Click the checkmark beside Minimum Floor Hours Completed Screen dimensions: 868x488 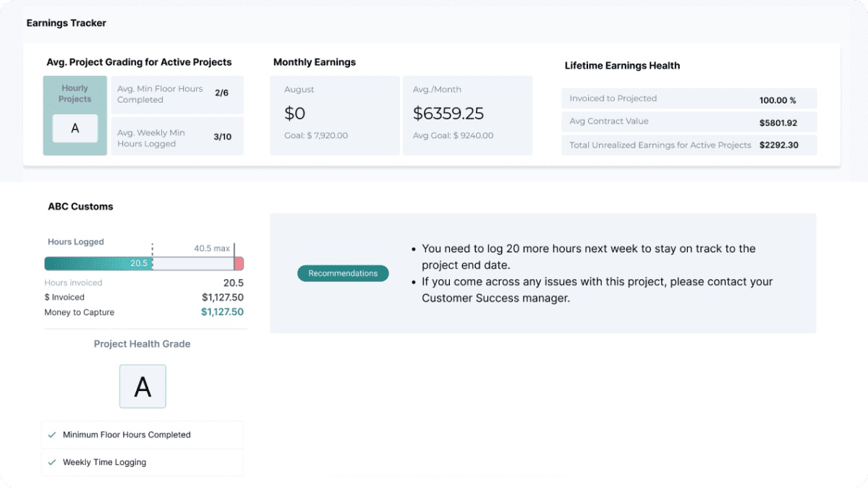(x=51, y=435)
